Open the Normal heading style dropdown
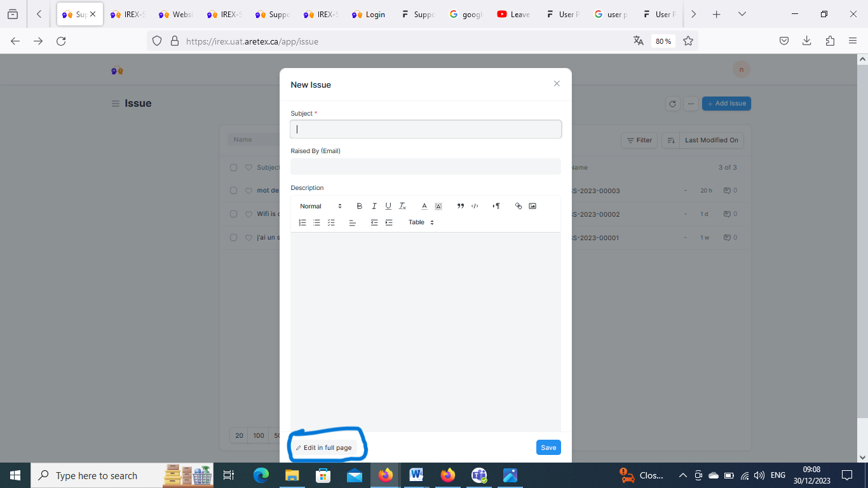 [321, 206]
